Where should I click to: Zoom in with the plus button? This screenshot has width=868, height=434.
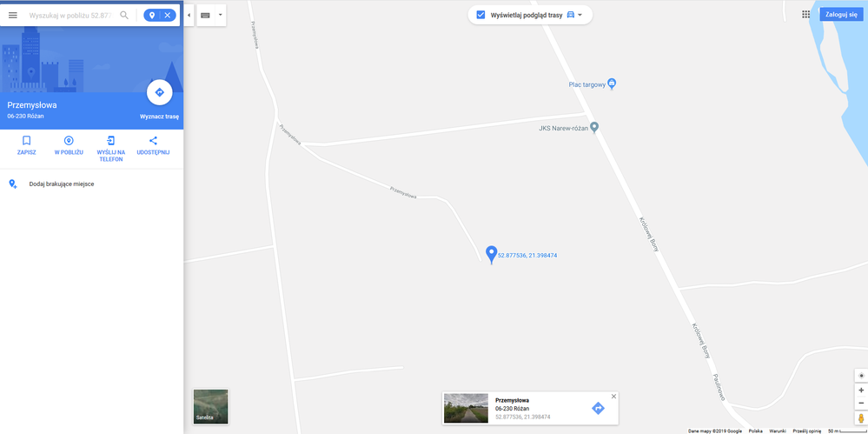tap(861, 391)
